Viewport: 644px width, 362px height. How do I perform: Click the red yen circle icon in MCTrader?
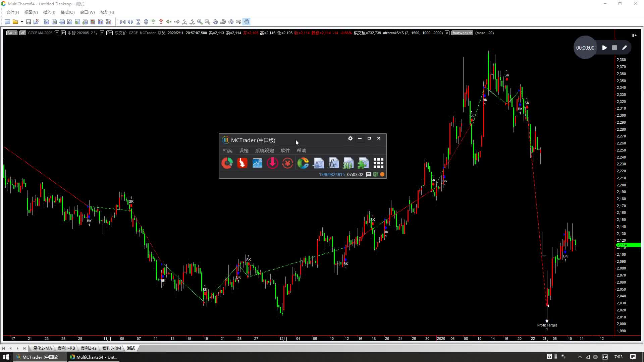287,163
